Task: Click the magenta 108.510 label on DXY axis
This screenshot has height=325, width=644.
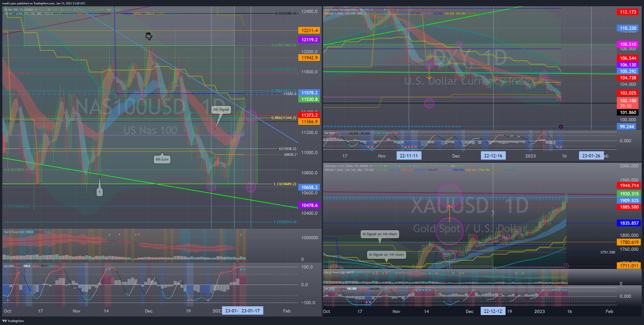Action: (628, 44)
